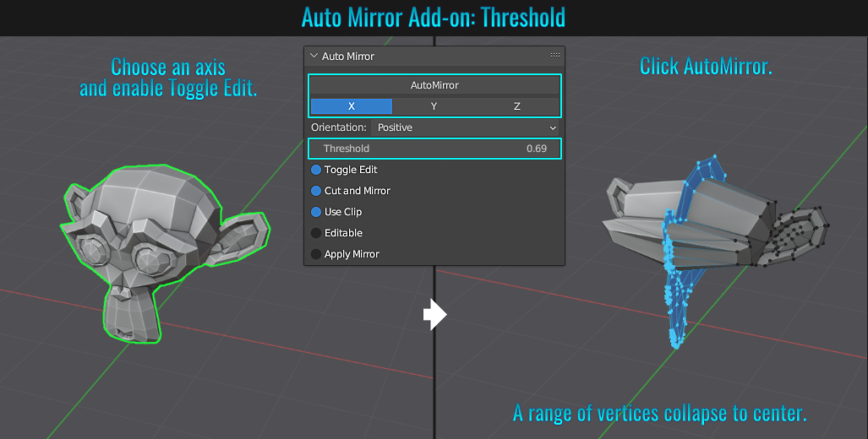Disable the Toggle Edit checkbox

tap(316, 170)
